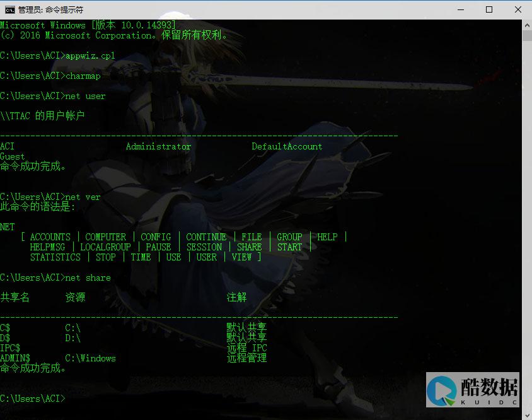Click the 'D$' share name

(5, 338)
